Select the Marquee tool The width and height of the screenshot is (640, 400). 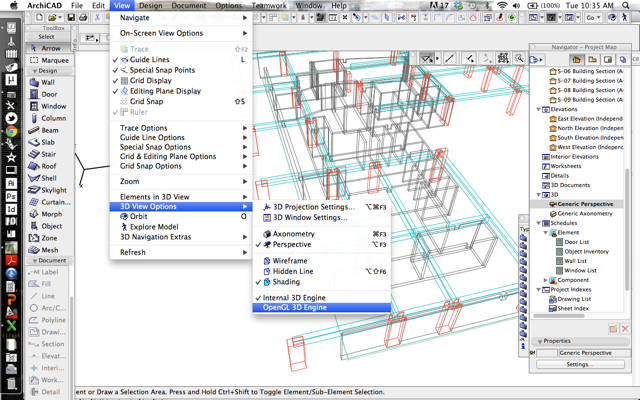coord(49,60)
